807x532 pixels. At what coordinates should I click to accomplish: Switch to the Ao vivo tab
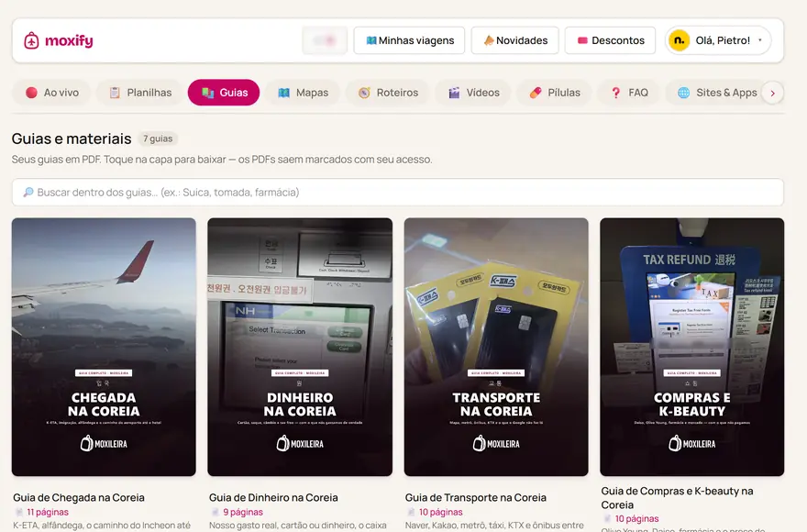[x=52, y=93]
